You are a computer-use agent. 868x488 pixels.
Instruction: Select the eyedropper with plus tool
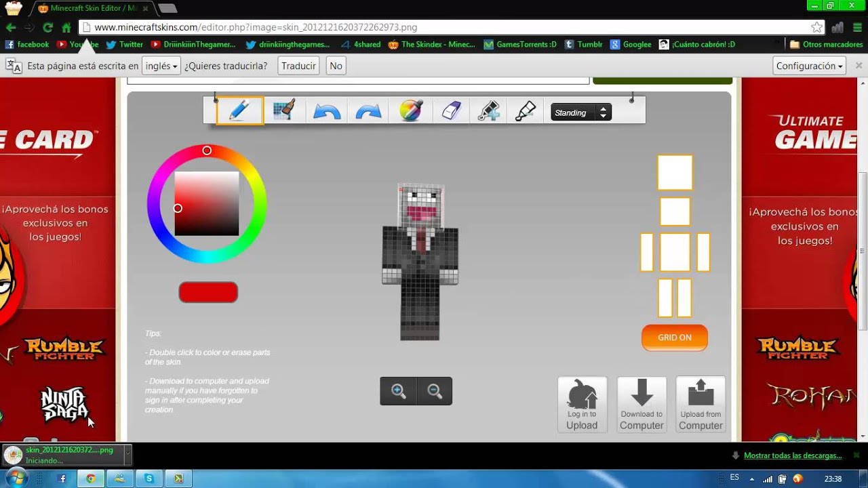[488, 110]
